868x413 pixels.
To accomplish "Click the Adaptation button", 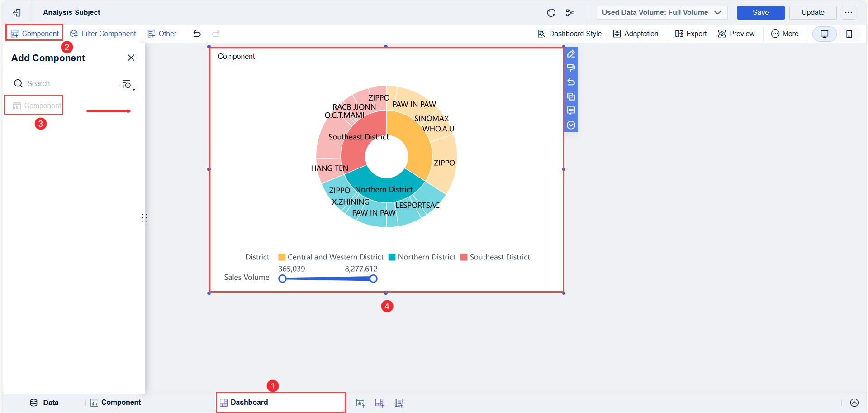I will (636, 34).
